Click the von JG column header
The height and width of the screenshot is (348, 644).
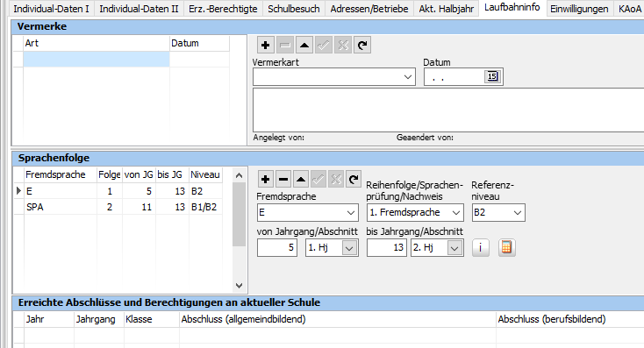click(139, 174)
